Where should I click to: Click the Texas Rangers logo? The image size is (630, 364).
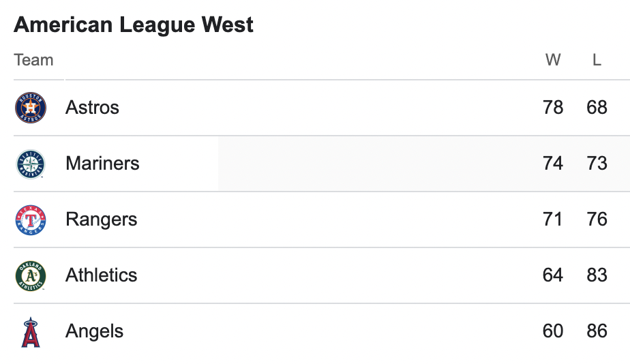tap(31, 219)
